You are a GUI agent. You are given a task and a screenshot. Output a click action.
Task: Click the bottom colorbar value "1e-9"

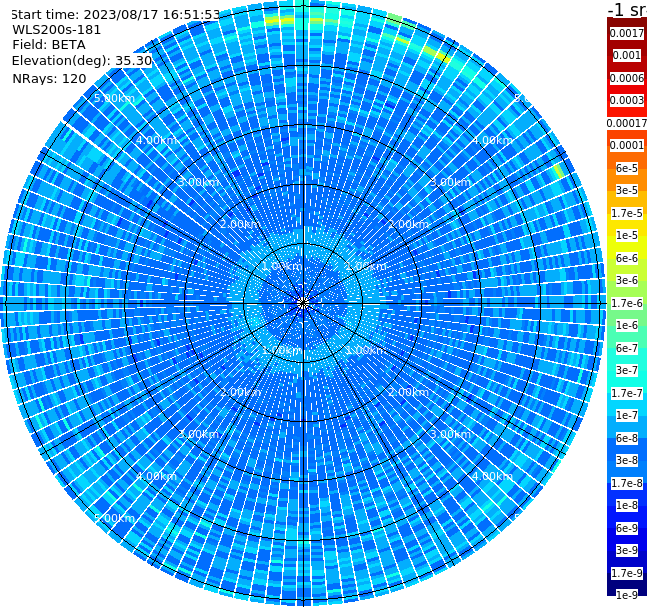tap(627, 595)
